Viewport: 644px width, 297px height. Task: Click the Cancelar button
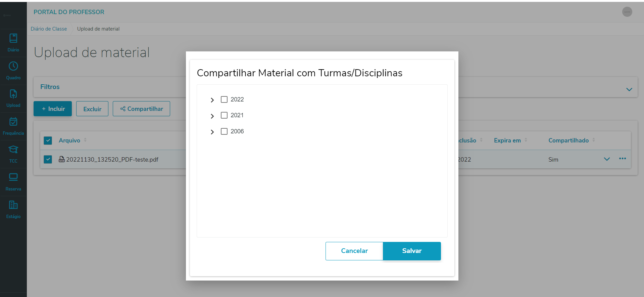coord(354,251)
